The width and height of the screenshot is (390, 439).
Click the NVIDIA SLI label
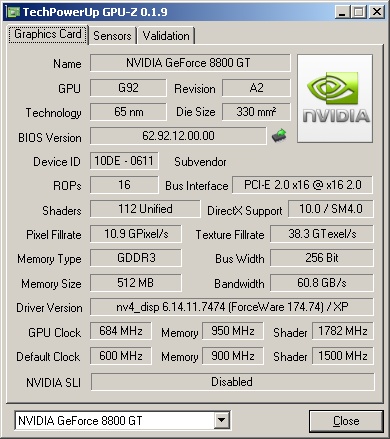[x=53, y=383]
